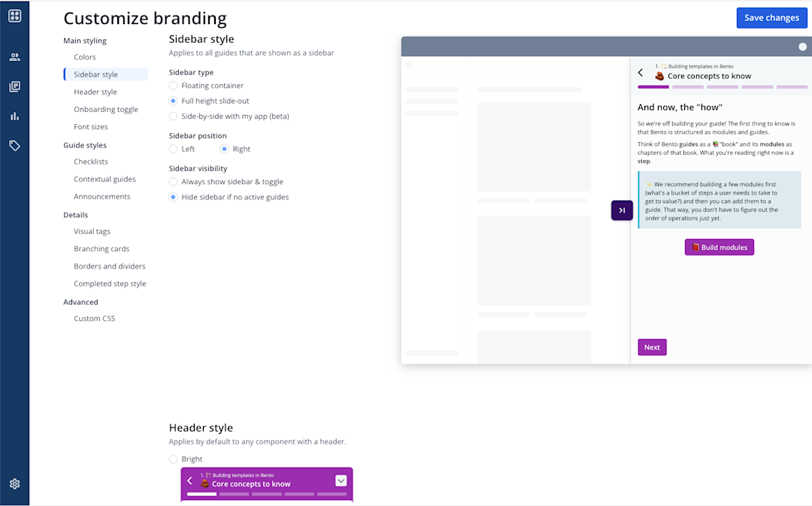Click 'Core concepts to know' in purple header
This screenshot has height=506, width=812.
point(251,484)
